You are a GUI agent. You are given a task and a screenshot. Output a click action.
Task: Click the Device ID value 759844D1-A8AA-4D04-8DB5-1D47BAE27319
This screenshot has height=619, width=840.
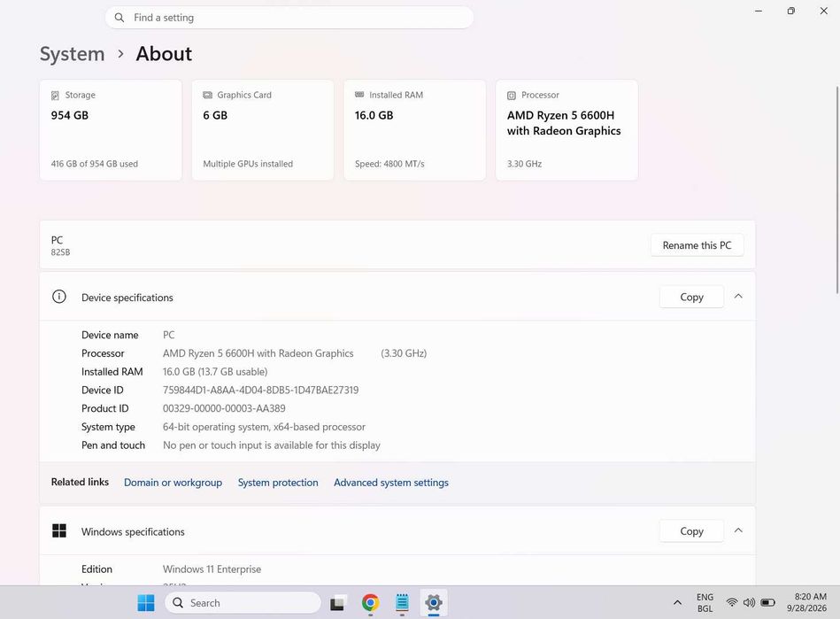click(x=261, y=391)
